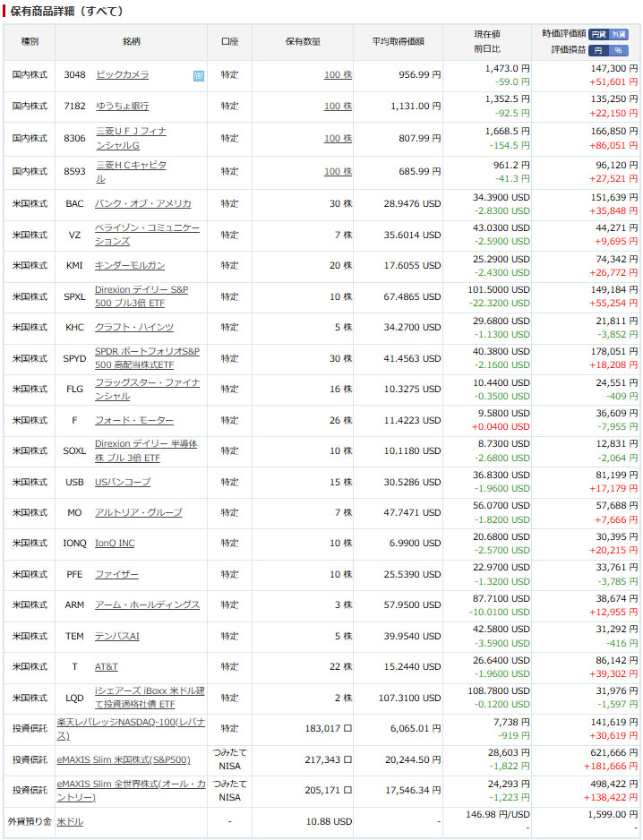Open Direxion デイリー S&P 500 ブル3倍 ETF

pyautogui.click(x=141, y=296)
